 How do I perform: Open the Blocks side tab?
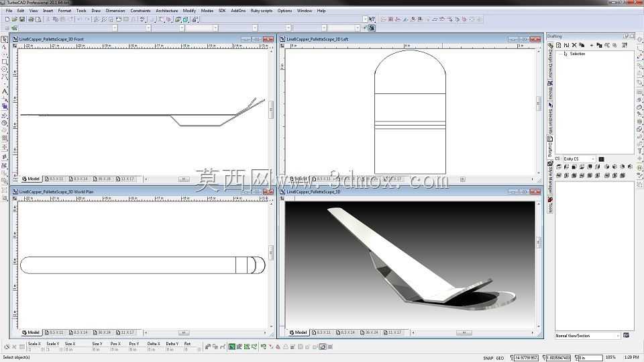pos(550,90)
